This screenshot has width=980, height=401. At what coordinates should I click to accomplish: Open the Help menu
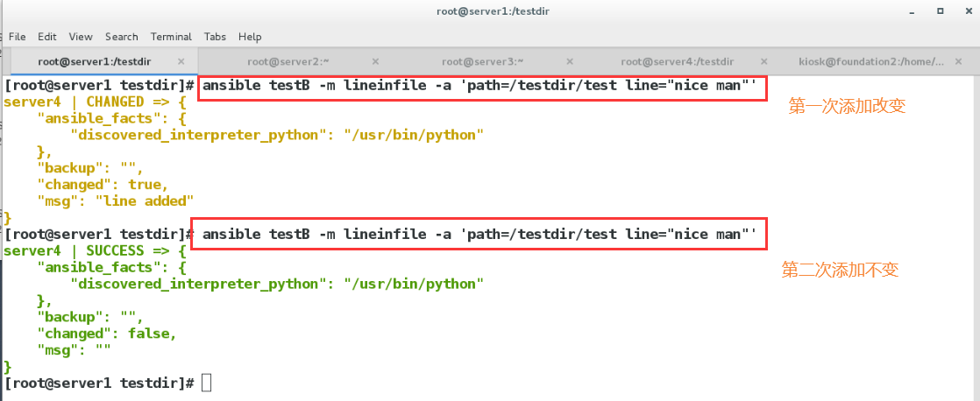point(250,37)
